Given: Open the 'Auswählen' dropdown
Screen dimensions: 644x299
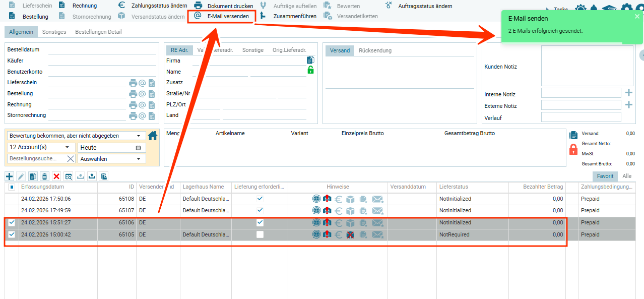Looking at the screenshot, I should click(x=139, y=159).
